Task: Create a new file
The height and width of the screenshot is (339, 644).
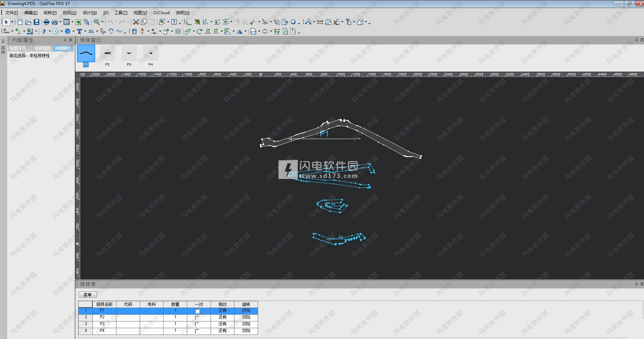Action: pos(20,22)
